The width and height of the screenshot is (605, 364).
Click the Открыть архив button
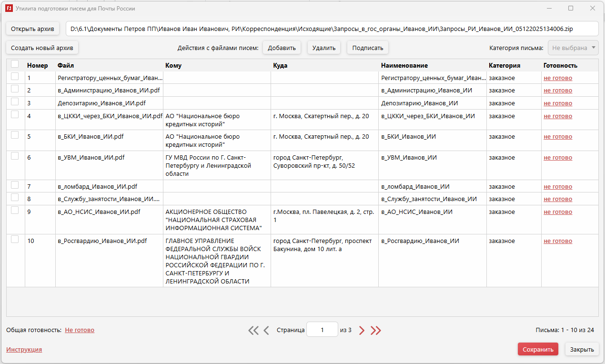click(32, 29)
